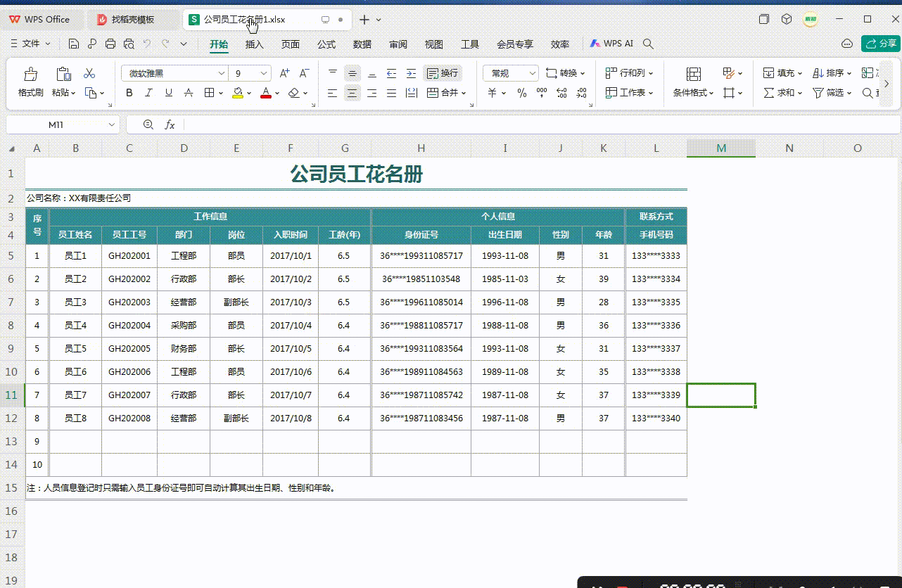The image size is (902, 588).
Task: Click the Convert (转换) button
Action: tap(565, 73)
